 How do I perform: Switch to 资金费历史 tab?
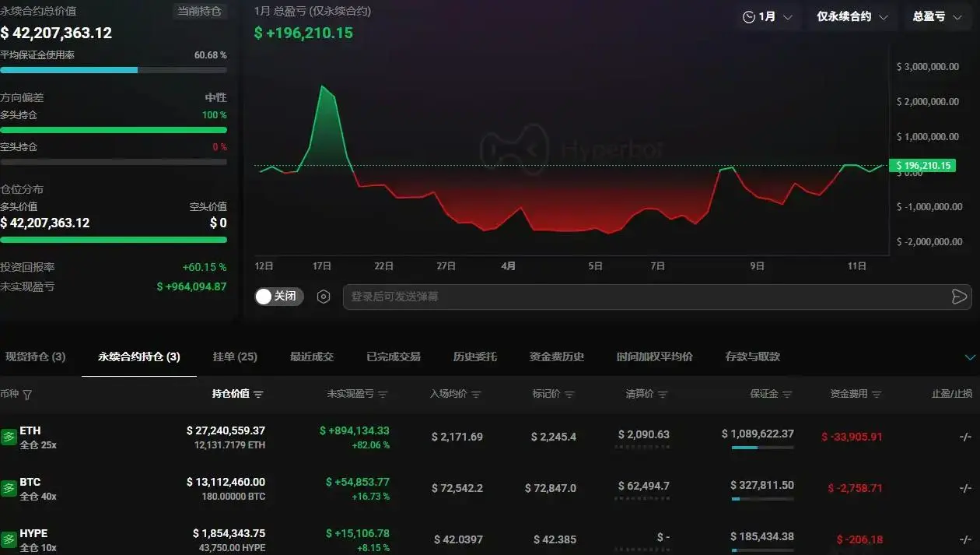pos(557,357)
